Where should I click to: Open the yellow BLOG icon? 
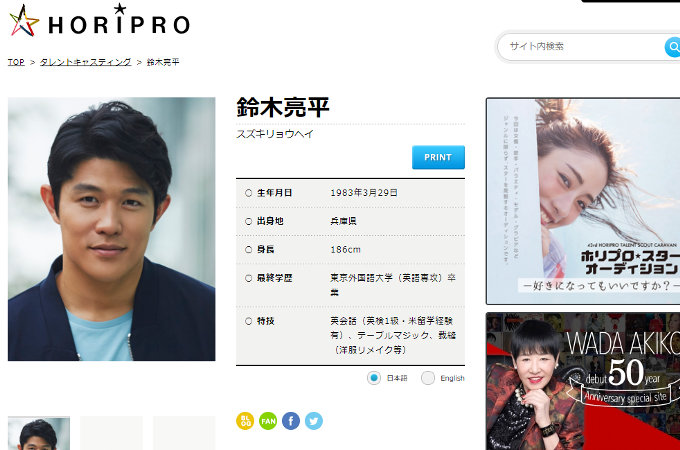pos(245,421)
